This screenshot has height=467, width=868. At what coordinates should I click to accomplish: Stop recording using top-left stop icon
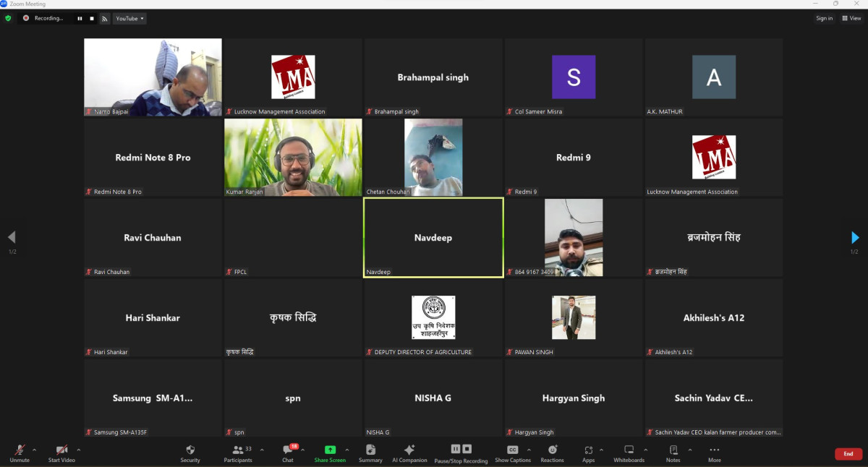click(92, 18)
